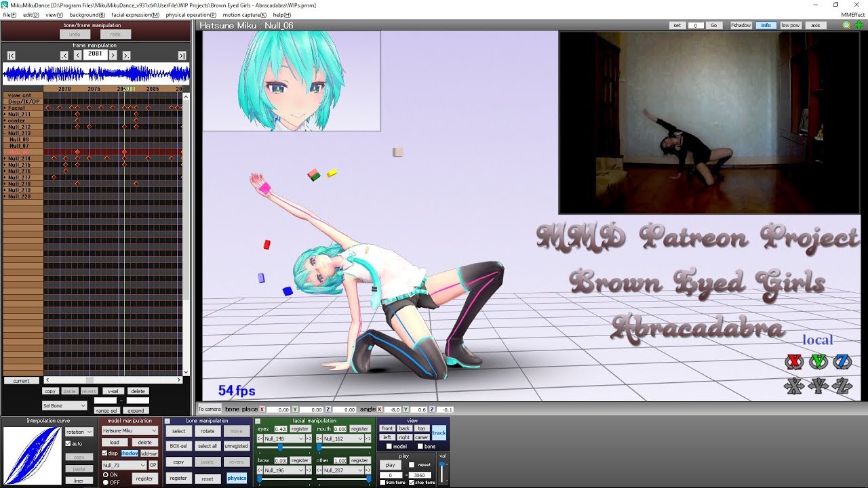Click the magnifier zoom icon in viewport corner

click(846, 25)
